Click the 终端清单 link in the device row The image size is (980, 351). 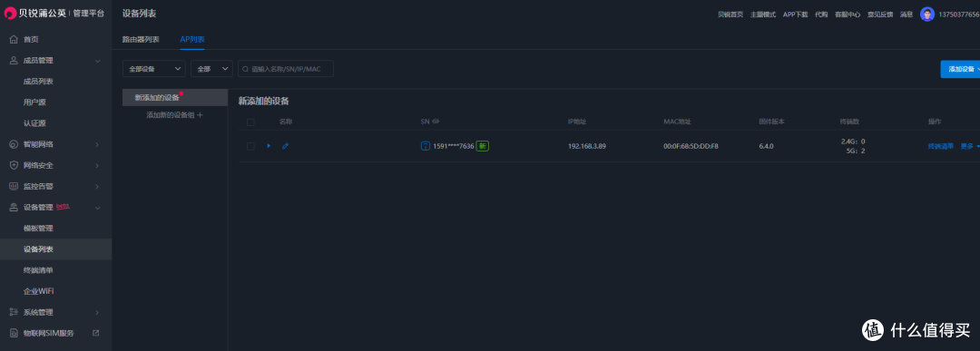941,146
